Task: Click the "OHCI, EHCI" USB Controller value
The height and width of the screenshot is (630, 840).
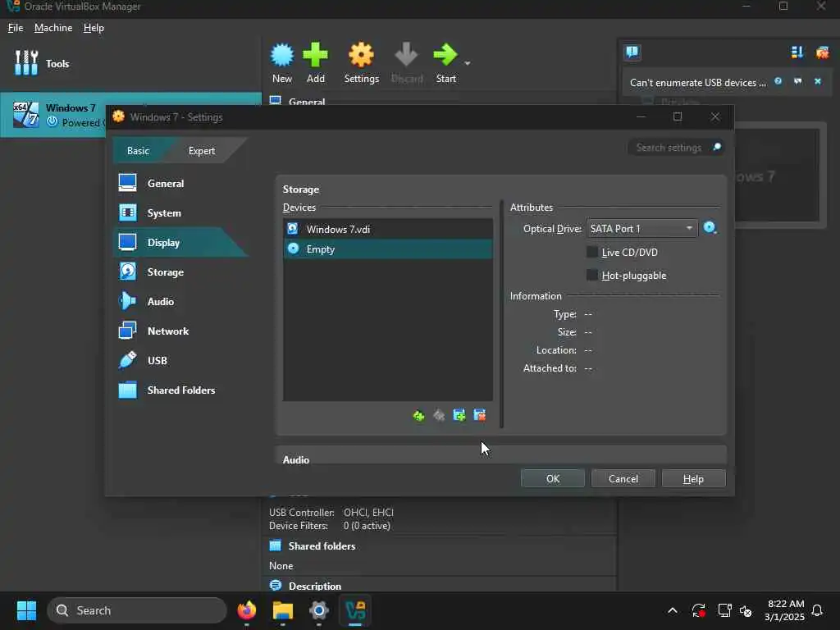Action: (x=368, y=512)
